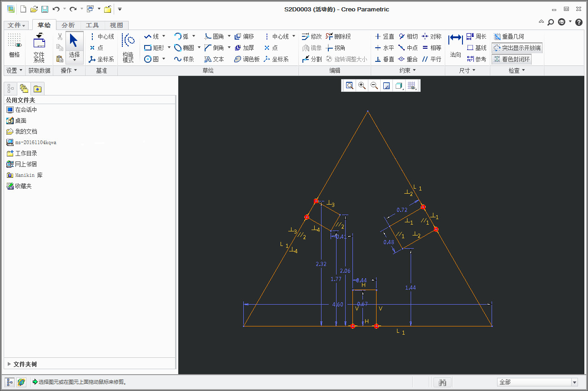Open the 视图 ribbon tab

tap(116, 25)
